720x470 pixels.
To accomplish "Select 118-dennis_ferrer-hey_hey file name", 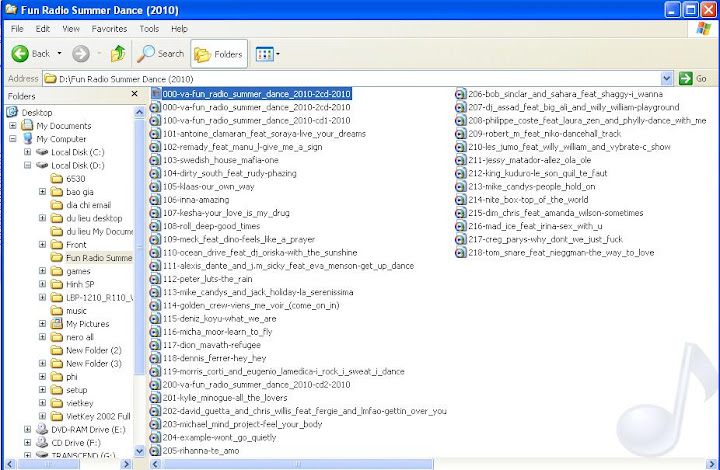I will [x=214, y=358].
